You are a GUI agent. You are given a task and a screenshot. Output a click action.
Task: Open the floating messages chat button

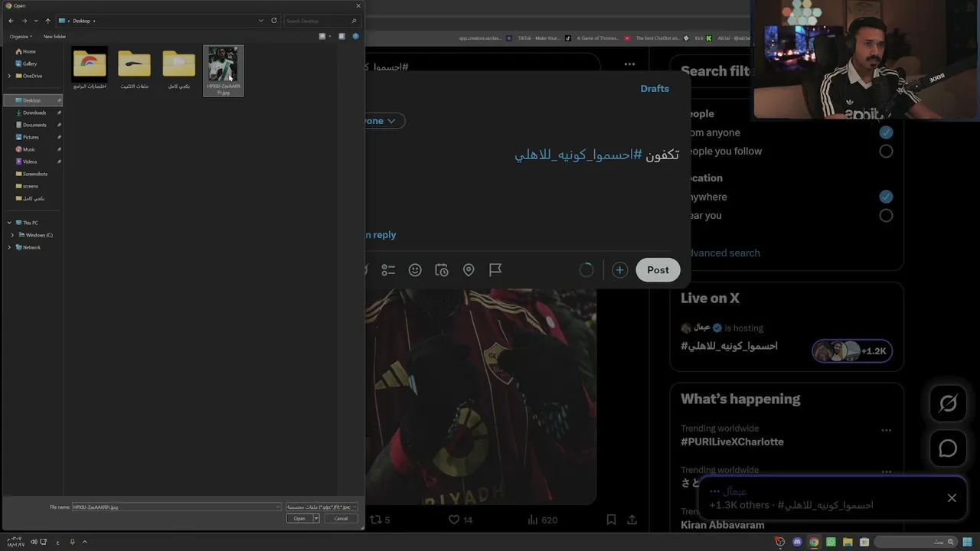coord(948,448)
